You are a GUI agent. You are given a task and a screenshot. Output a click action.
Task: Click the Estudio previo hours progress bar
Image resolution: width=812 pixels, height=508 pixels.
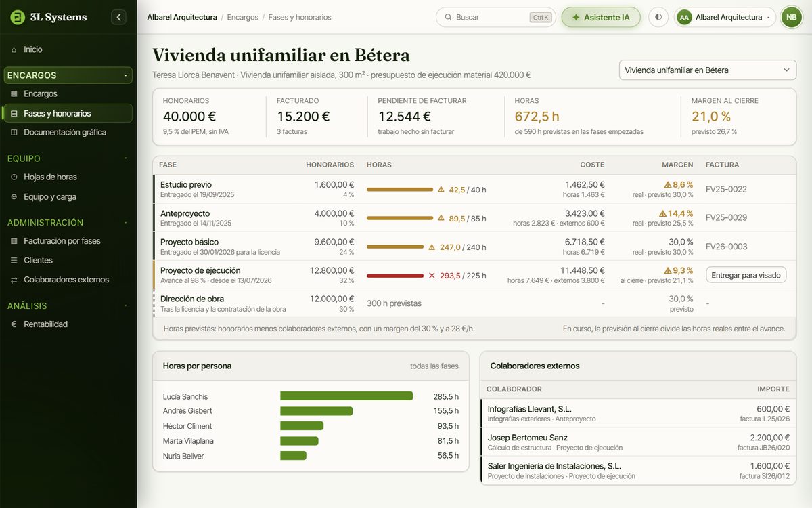(400, 190)
